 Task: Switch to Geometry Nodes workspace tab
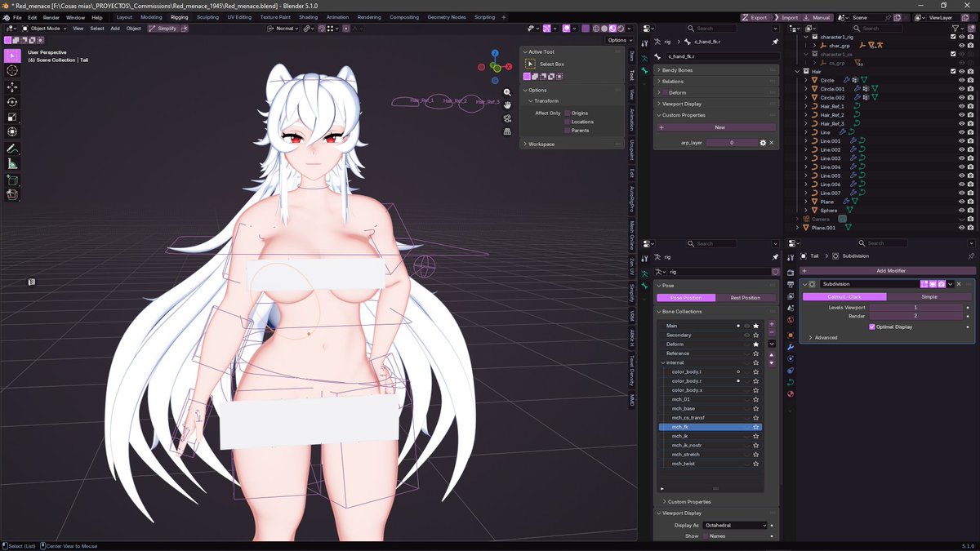(x=446, y=17)
